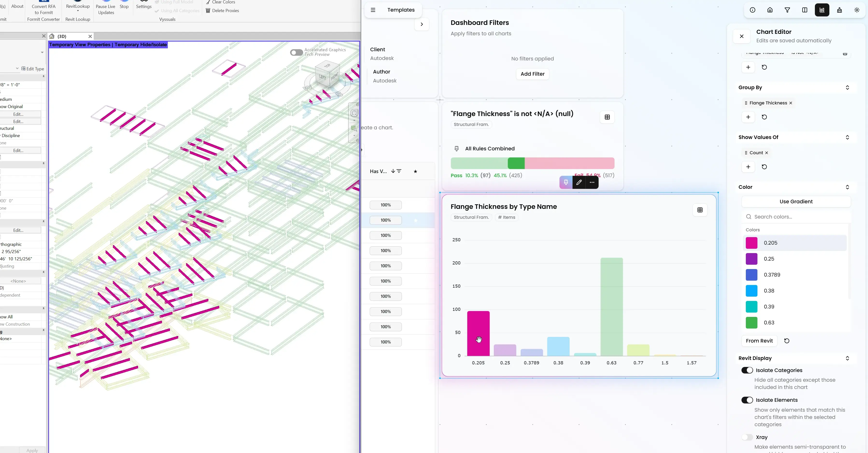The width and height of the screenshot is (868, 453).
Task: Collapse the Color section chevron
Action: (x=847, y=187)
